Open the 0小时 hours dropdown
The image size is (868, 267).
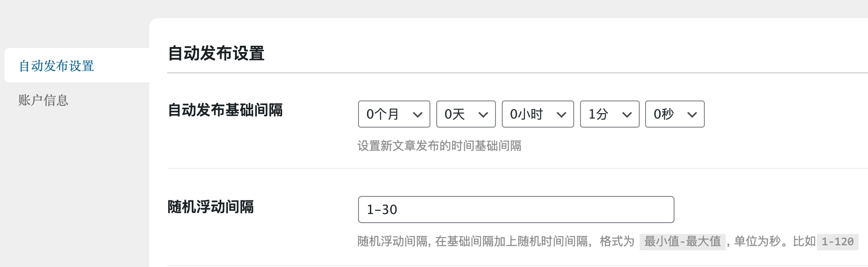[538, 114]
